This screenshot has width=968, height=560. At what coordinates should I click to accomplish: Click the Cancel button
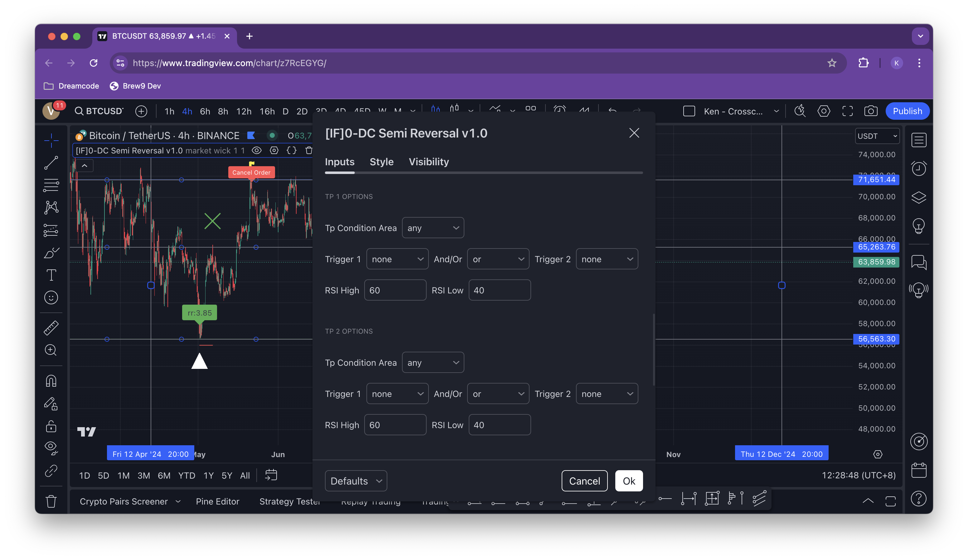coord(584,481)
